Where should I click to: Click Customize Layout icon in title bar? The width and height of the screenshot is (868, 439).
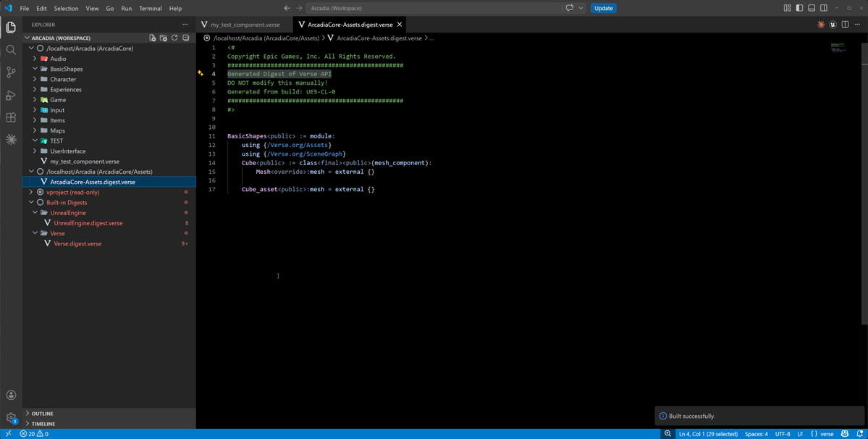(x=787, y=8)
